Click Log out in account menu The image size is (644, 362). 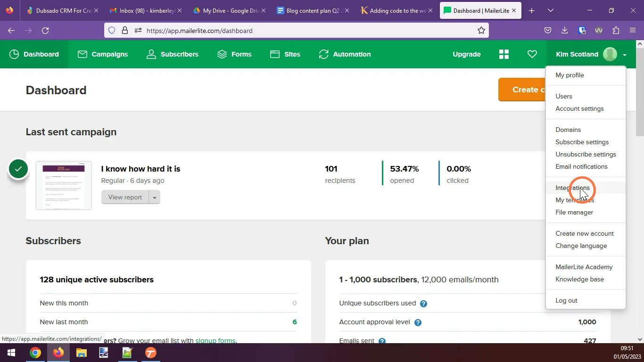[x=566, y=300]
